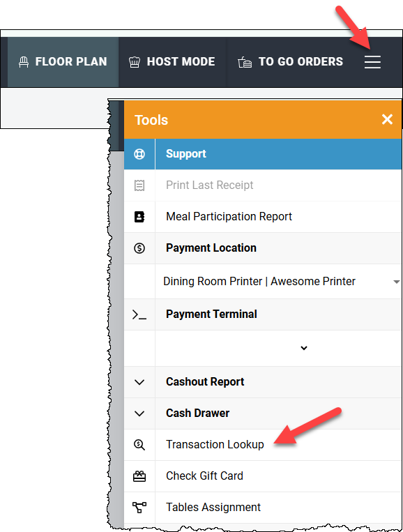Open the To Go Orders tab
Viewport: 403px width, 532px height.
click(290, 62)
